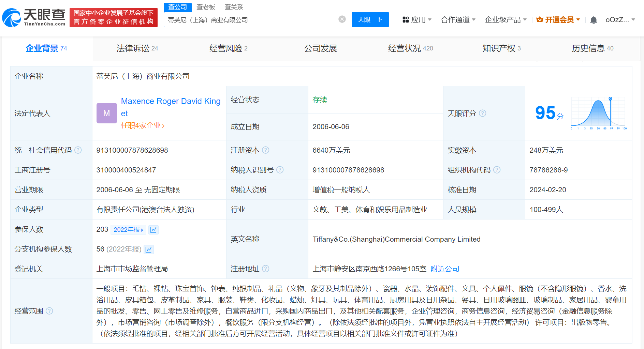This screenshot has width=644, height=349.
Task: Click the 国家中小企业发展子基金 red banner
Action: click(x=114, y=17)
